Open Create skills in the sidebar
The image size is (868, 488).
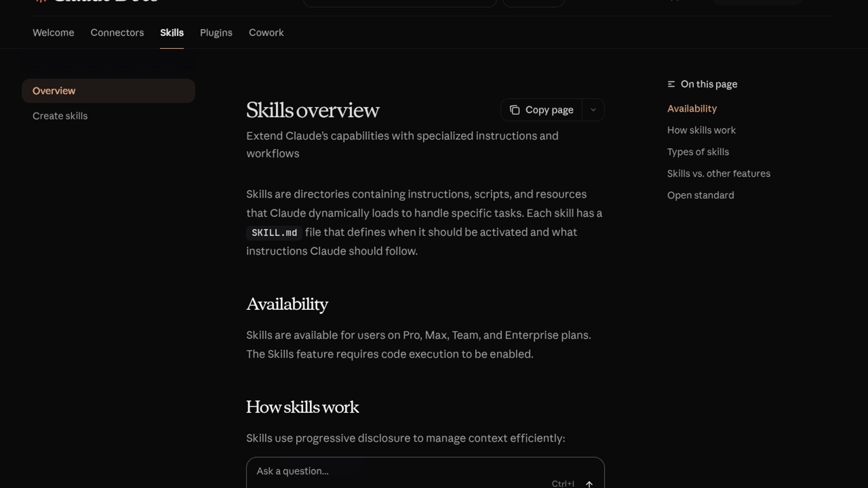coord(60,116)
